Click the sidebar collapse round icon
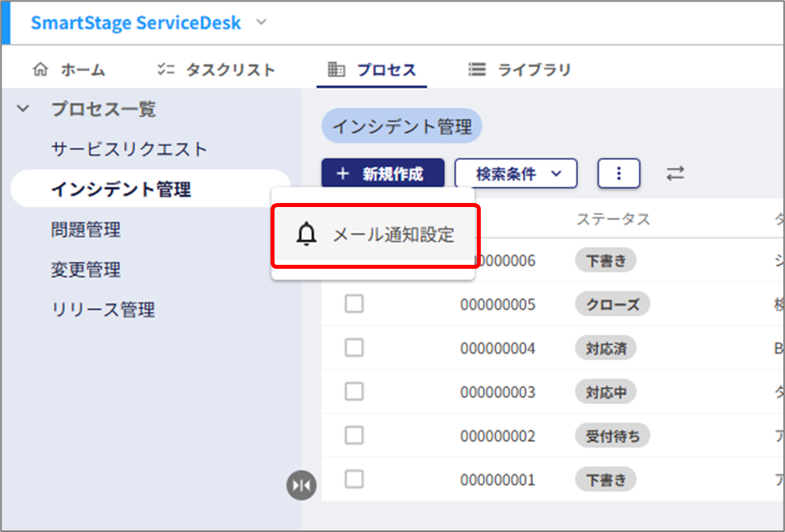 coord(302,485)
